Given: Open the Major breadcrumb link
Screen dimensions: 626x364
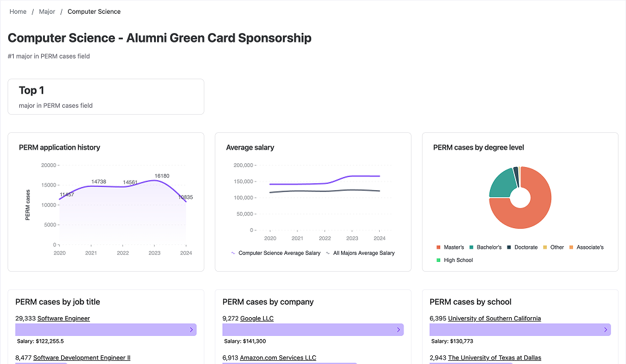Looking at the screenshot, I should point(47,12).
